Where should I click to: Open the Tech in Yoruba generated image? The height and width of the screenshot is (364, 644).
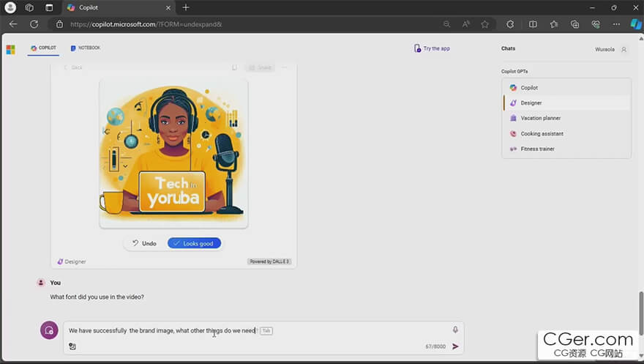coord(173,154)
